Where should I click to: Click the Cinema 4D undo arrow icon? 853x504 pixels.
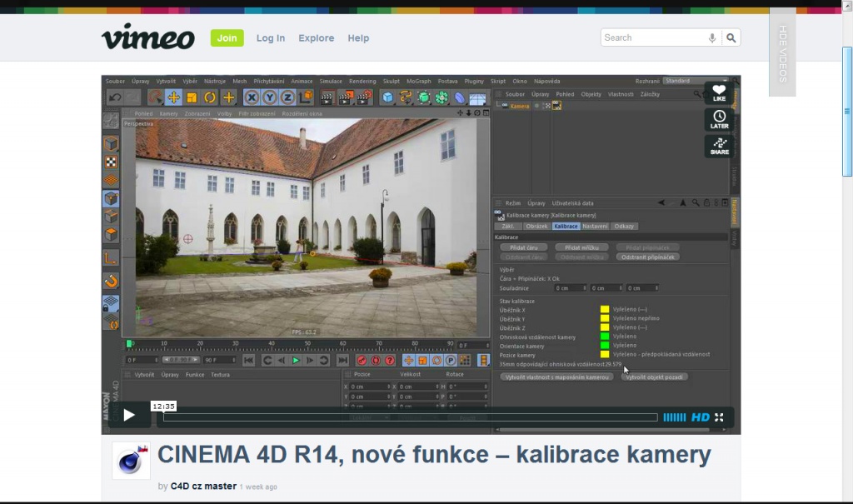[115, 97]
